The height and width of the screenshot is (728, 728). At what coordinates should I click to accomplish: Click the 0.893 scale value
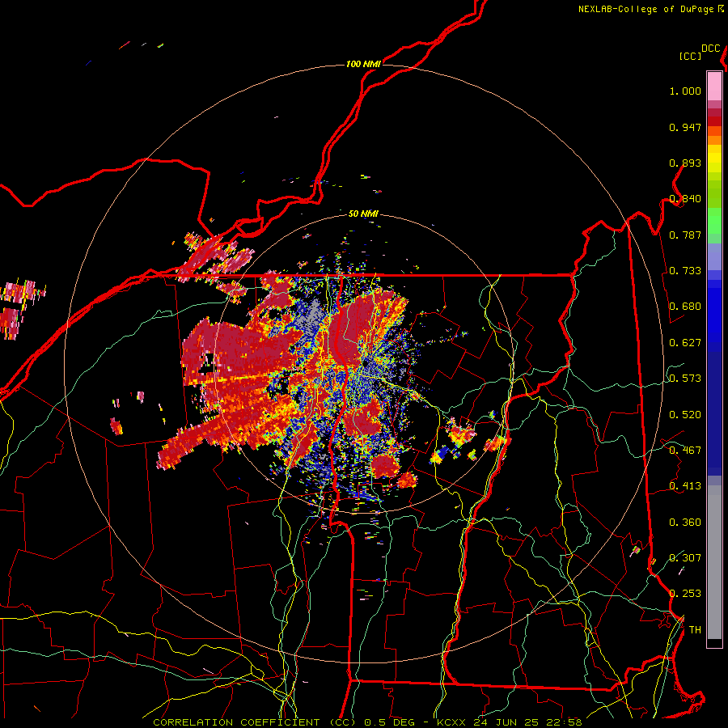(x=685, y=163)
